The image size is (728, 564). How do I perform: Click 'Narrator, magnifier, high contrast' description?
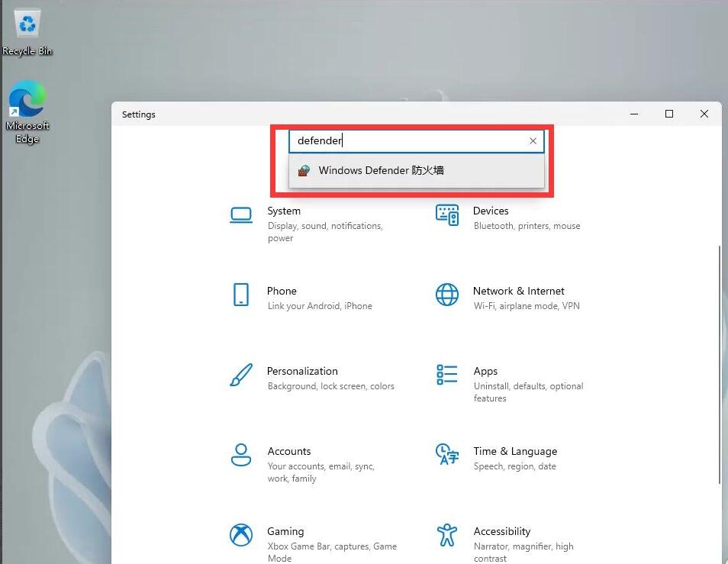pyautogui.click(x=523, y=552)
